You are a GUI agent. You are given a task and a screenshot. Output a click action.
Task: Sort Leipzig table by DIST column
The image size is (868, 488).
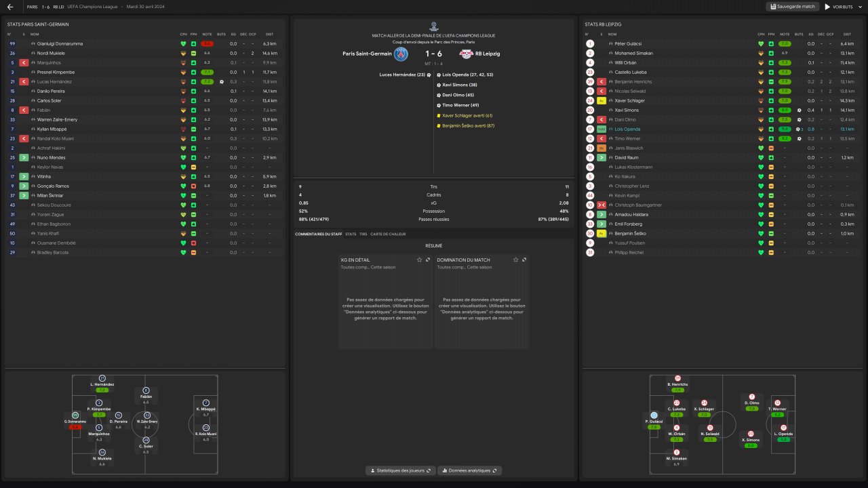847,34
